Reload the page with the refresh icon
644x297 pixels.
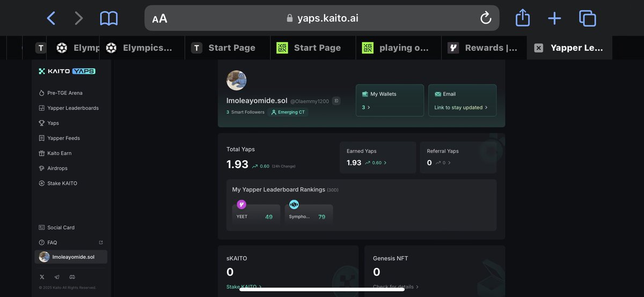[486, 19]
